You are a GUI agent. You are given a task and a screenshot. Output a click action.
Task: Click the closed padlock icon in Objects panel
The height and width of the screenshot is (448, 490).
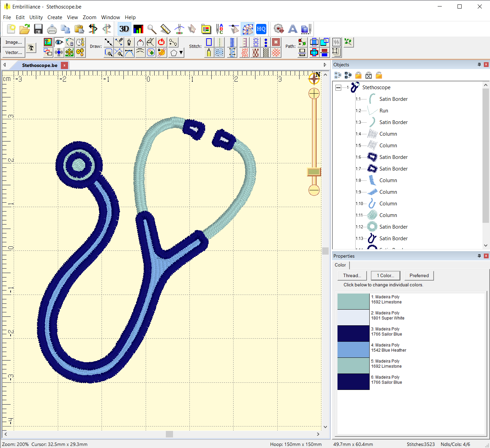(358, 75)
